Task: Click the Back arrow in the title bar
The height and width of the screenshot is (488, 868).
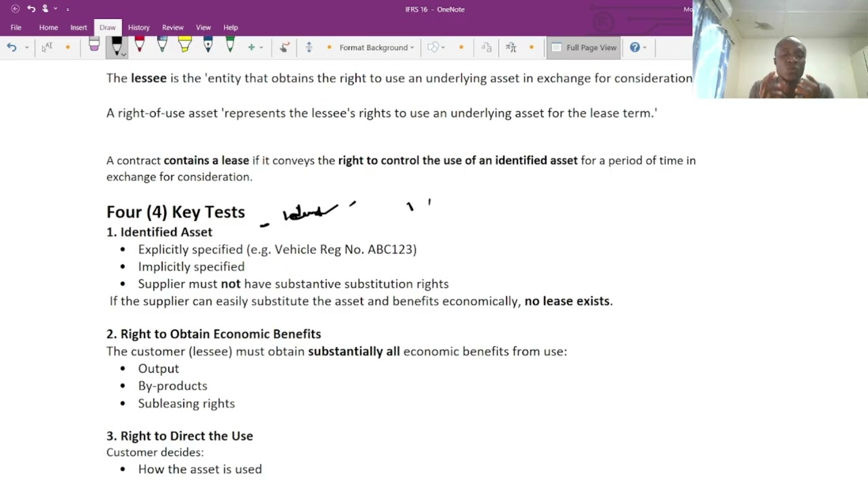Action: 16,9
